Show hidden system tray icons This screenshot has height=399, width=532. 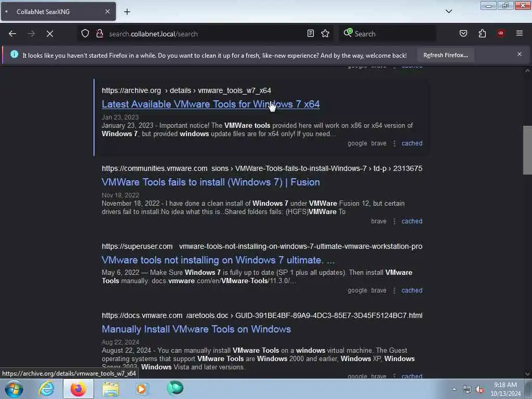(x=454, y=390)
